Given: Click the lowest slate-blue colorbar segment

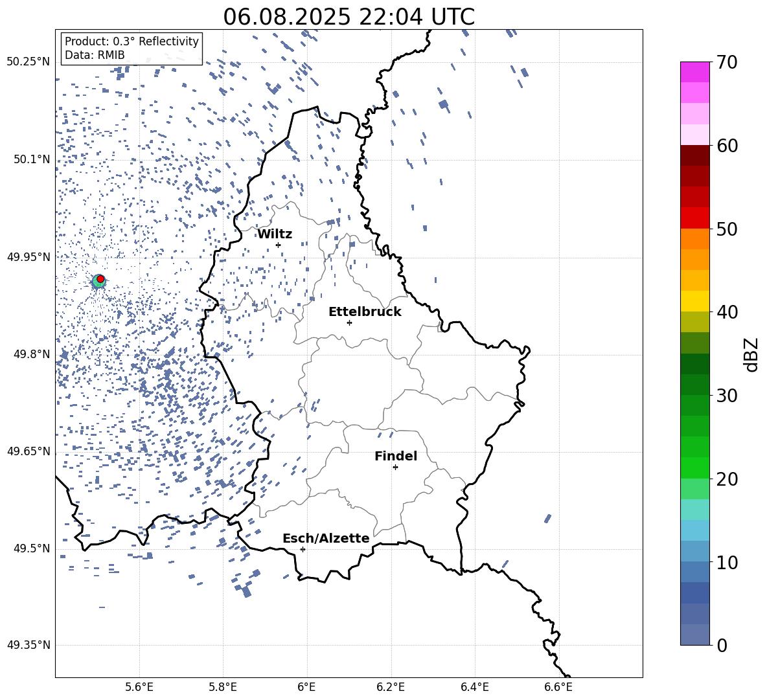Looking at the screenshot, I should [695, 635].
